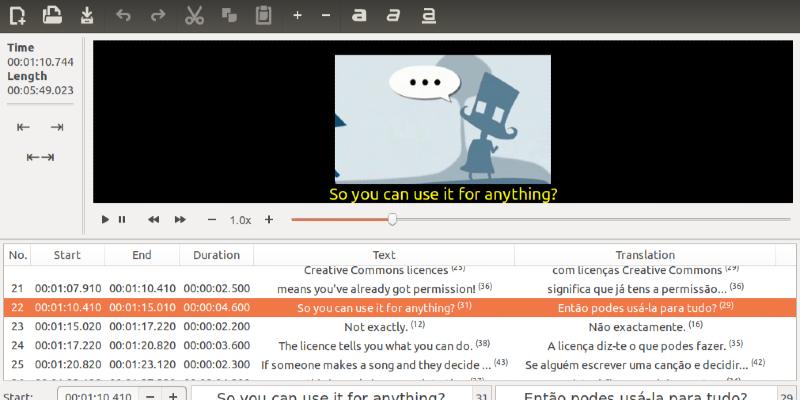Delete the subtitle using the toolbar minus
The width and height of the screenshot is (800, 400).
point(326,15)
